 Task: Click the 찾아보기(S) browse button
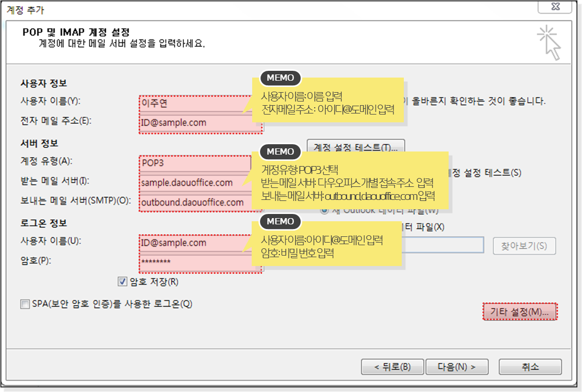(x=524, y=246)
